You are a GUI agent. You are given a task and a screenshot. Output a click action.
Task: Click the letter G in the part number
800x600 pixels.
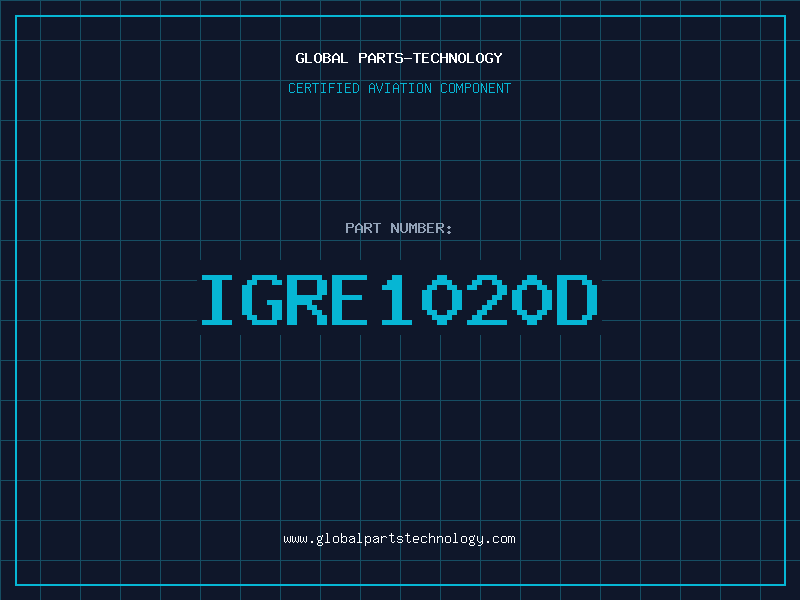click(262, 300)
